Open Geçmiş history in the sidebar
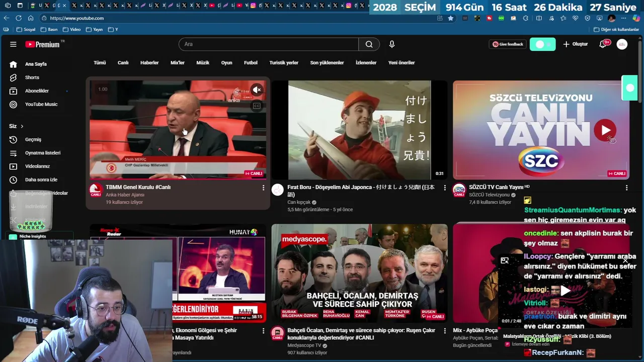Viewport: 644px width, 362px height. point(33,139)
